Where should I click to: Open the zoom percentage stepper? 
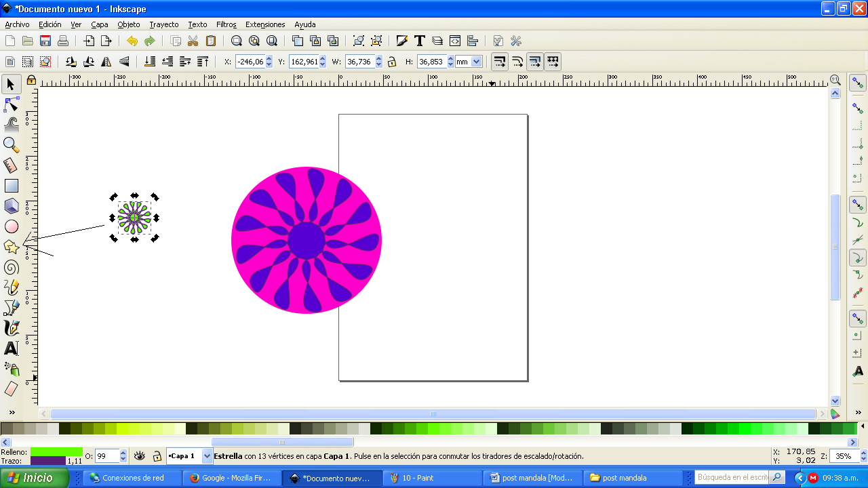[863, 456]
